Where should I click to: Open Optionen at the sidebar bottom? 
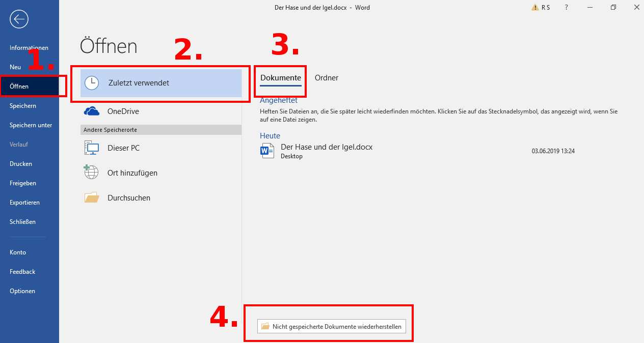click(22, 291)
